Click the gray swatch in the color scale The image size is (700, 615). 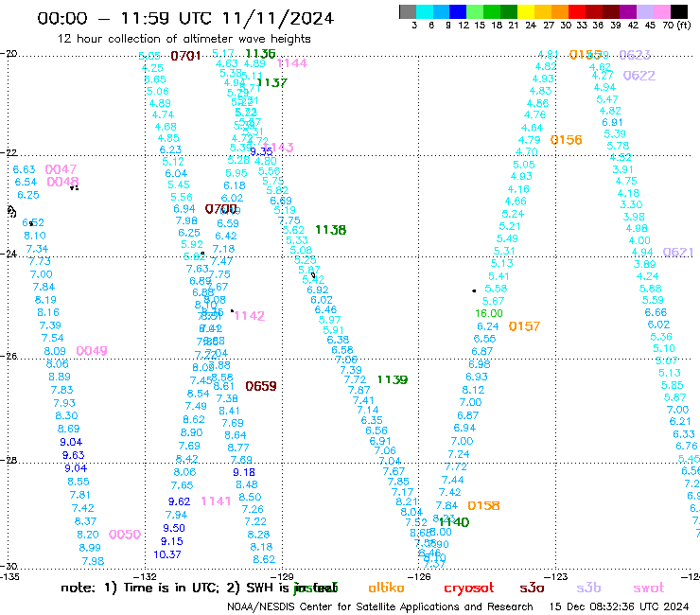click(x=408, y=11)
